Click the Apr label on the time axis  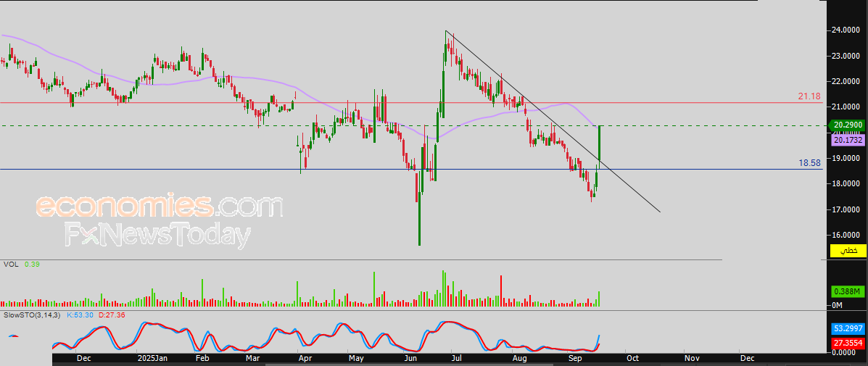pyautogui.click(x=305, y=358)
